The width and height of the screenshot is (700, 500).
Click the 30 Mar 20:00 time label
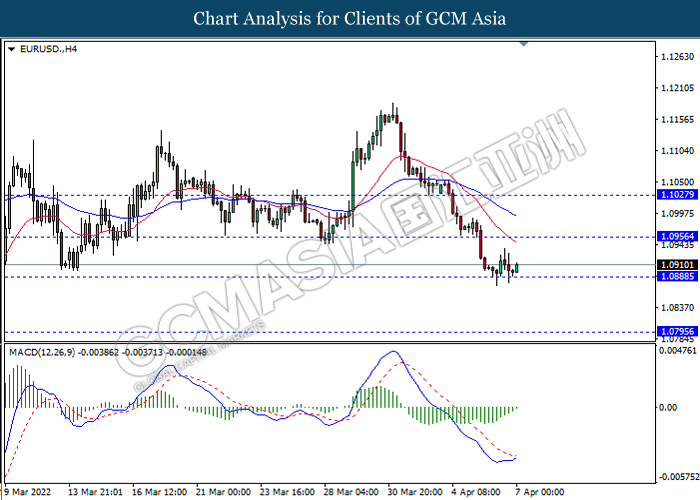coord(415,492)
